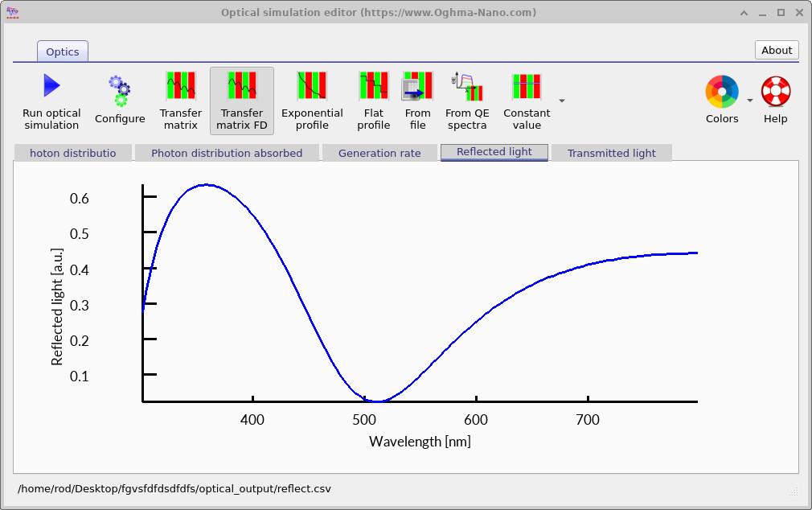
Task: Click the window resize grip
Action: [794, 491]
